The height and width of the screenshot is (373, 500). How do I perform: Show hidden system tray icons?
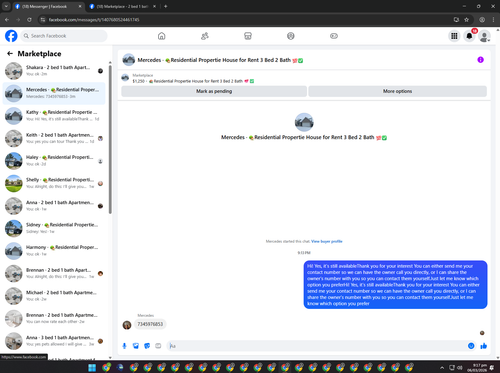point(442,368)
